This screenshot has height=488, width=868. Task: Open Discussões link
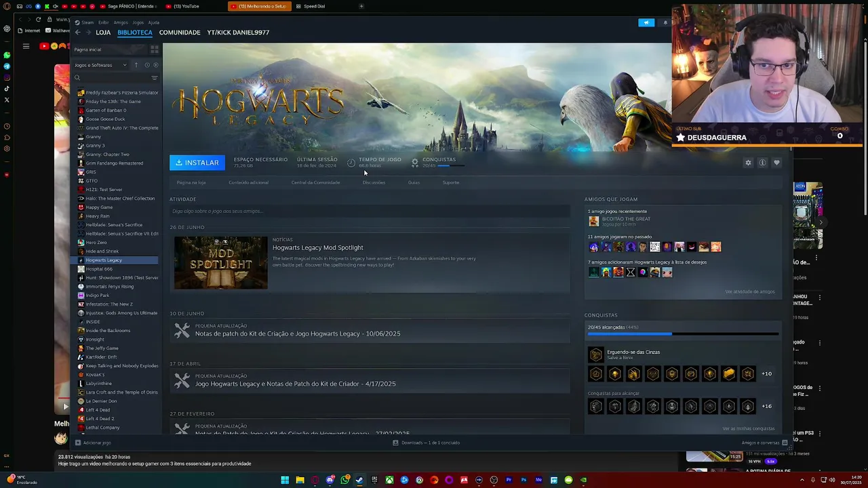(x=374, y=182)
